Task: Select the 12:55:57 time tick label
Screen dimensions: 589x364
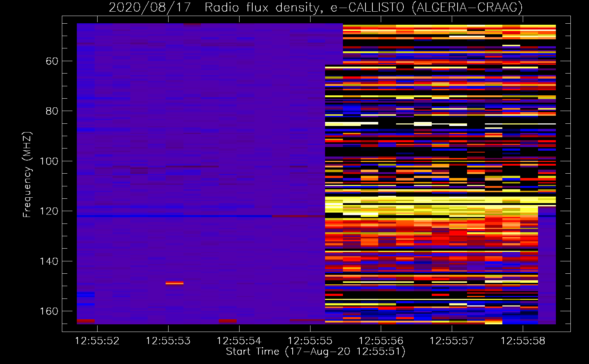Action: tap(452, 341)
